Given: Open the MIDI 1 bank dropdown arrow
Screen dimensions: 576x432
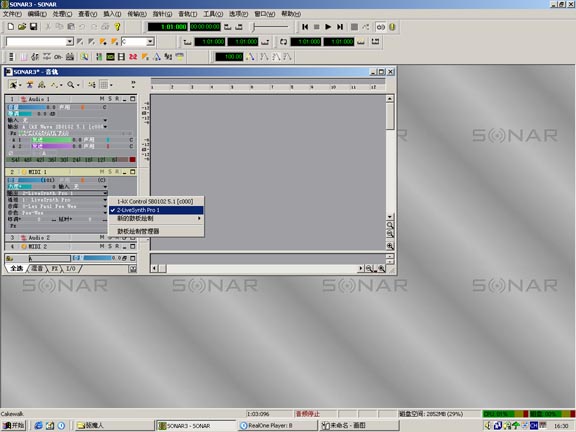Looking at the screenshot, I should (105, 206).
